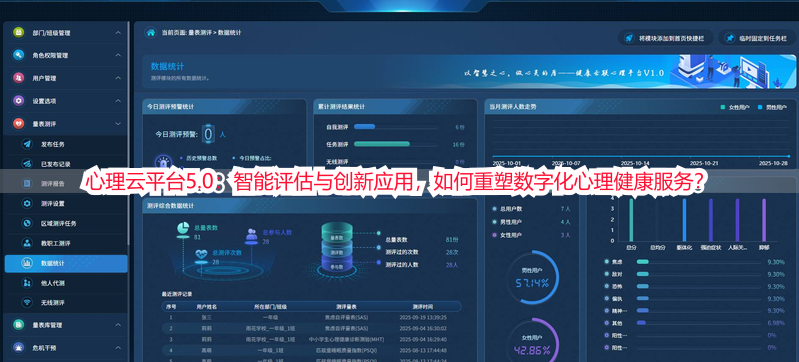Open 无线测评 menu item

(x=66, y=303)
